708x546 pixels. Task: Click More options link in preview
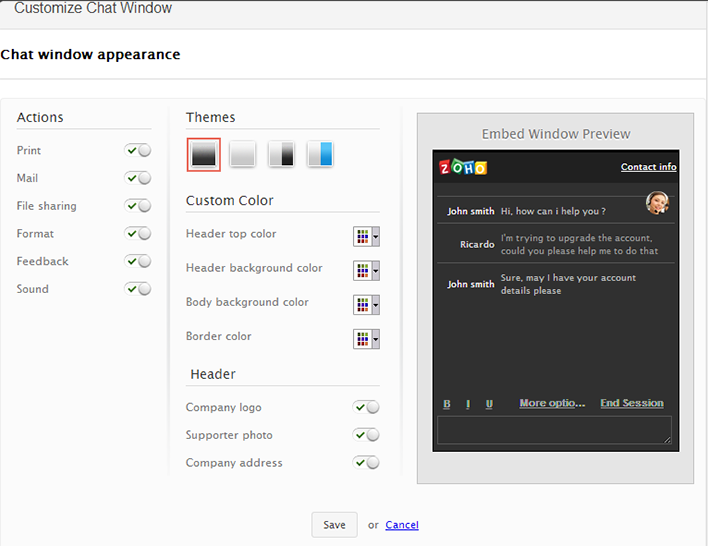[552, 403]
